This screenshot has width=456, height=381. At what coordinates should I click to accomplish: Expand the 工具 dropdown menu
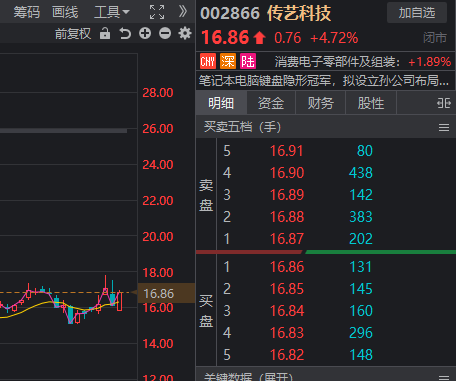pyautogui.click(x=112, y=12)
